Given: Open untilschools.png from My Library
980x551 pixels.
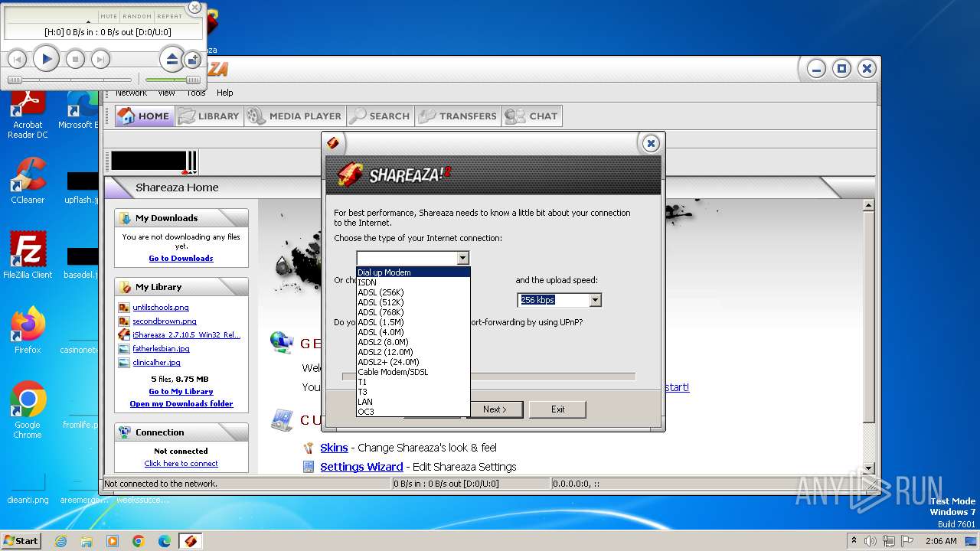Looking at the screenshot, I should pos(161,308).
